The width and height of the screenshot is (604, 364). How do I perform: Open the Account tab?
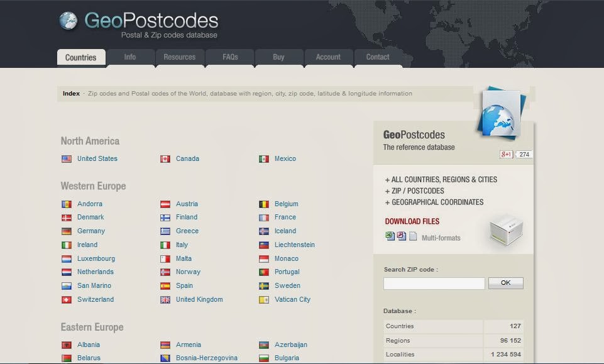coord(328,57)
